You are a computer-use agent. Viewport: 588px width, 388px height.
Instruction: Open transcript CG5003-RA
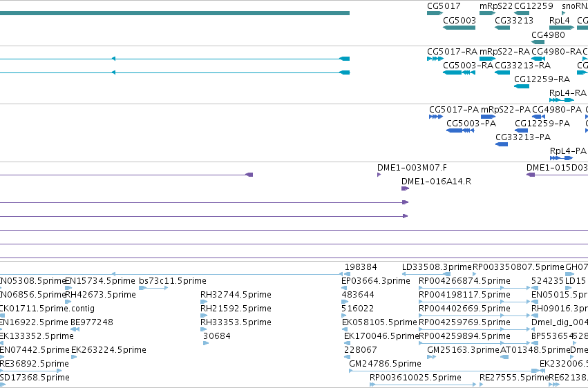[468, 66]
